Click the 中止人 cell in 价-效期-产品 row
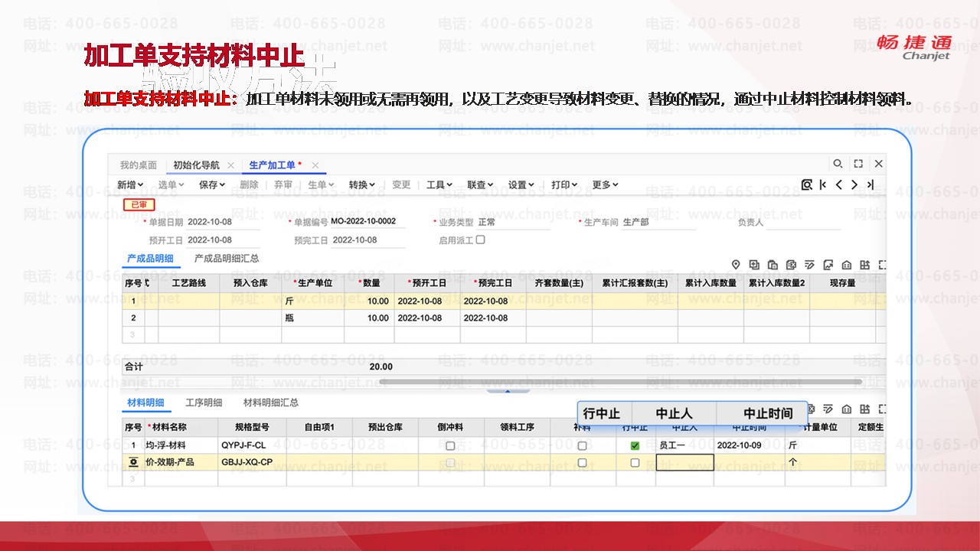The width and height of the screenshot is (980, 551). pos(685,462)
